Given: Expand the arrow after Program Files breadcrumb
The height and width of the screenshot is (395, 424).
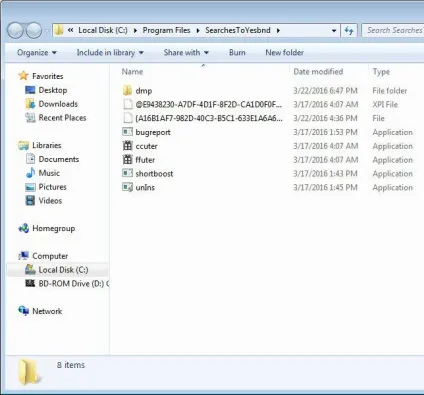Looking at the screenshot, I should tap(198, 31).
